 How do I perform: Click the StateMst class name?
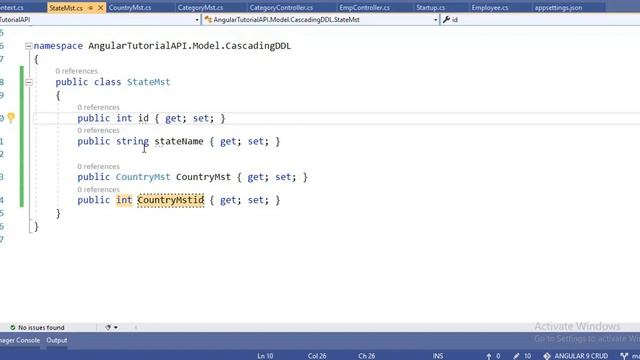[149, 82]
